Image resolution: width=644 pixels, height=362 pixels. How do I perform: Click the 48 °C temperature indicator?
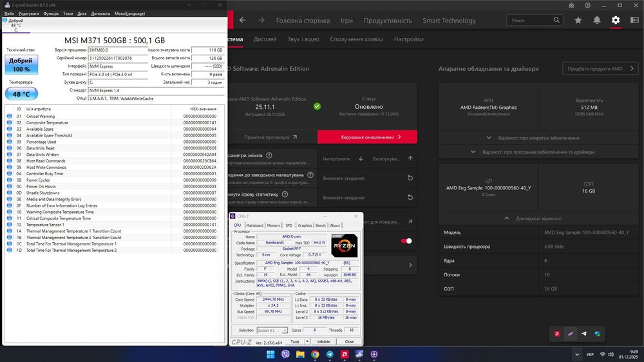coord(21,94)
